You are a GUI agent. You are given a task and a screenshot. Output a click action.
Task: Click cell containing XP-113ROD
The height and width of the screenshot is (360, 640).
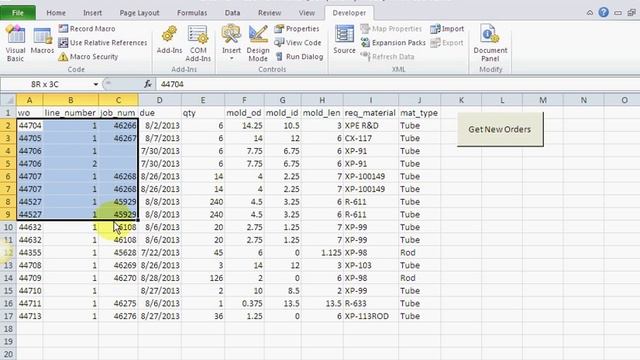(371, 316)
